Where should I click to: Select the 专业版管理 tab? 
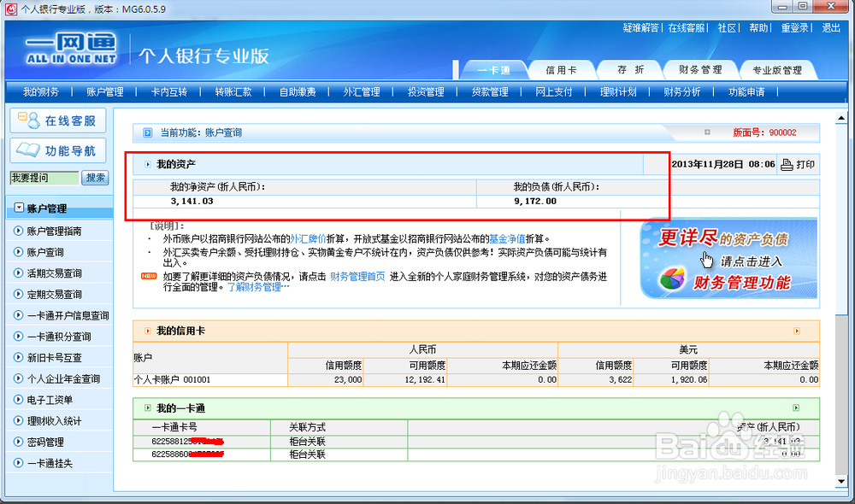click(x=777, y=70)
